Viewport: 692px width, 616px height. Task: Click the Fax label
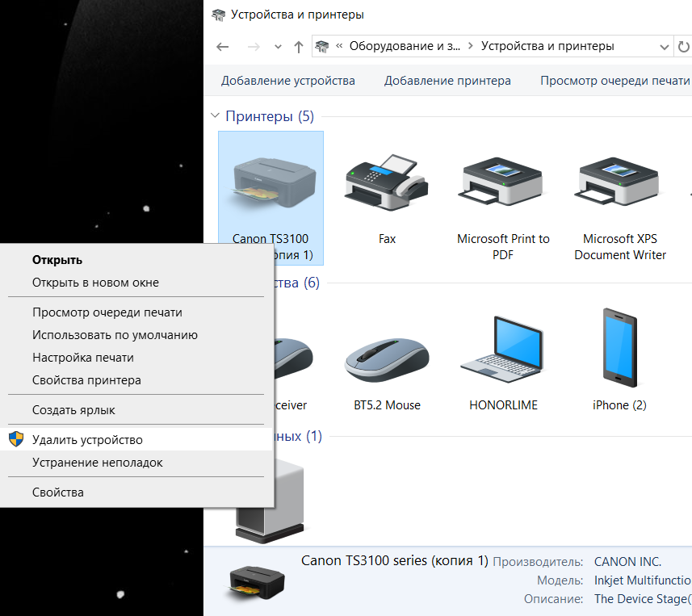(x=387, y=239)
